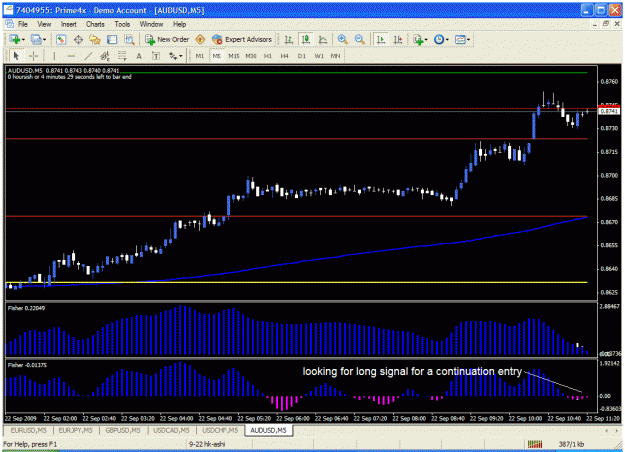Switch to the GBPUSD,M5 chart tab
The height and width of the screenshot is (452, 625).
click(x=123, y=430)
